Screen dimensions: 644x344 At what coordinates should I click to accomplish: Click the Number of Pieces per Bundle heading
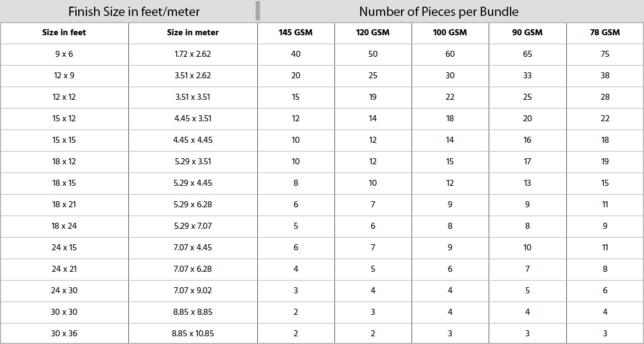click(x=439, y=12)
